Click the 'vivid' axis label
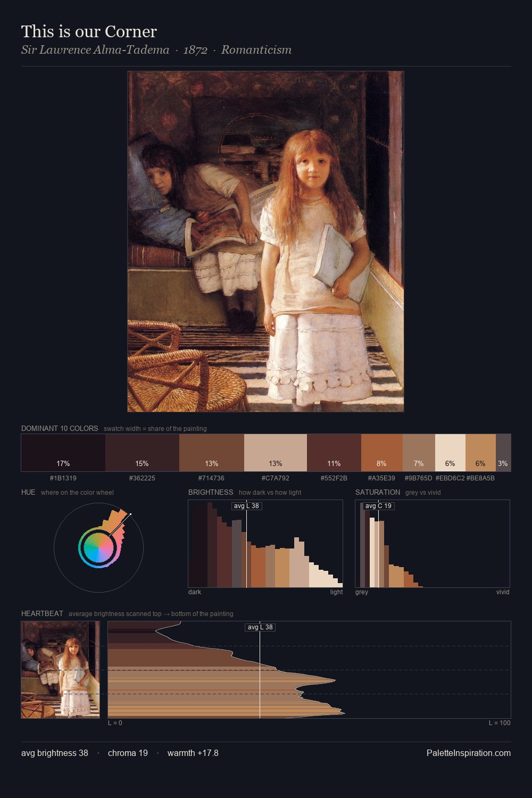 [503, 592]
